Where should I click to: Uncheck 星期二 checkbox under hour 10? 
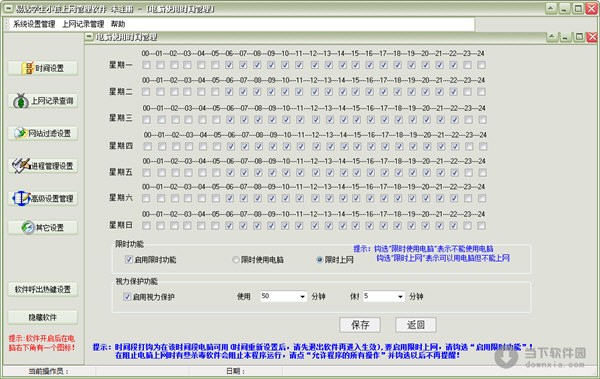point(285,92)
